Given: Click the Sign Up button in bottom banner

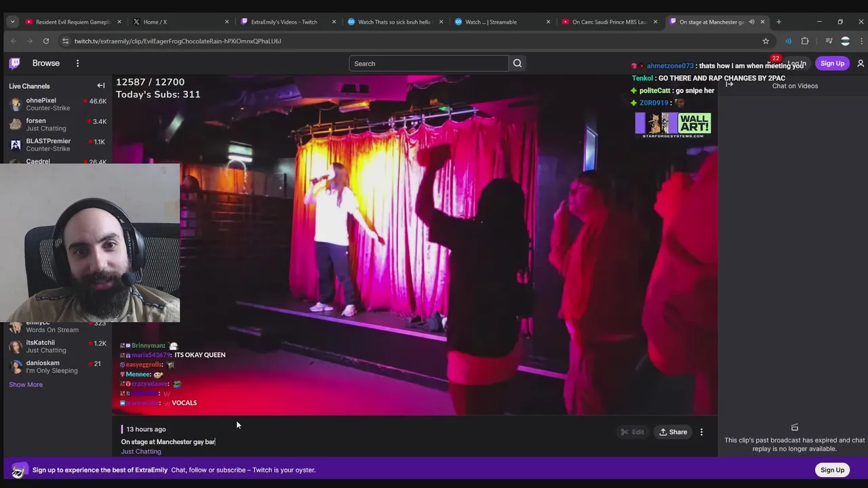Looking at the screenshot, I should click(832, 470).
